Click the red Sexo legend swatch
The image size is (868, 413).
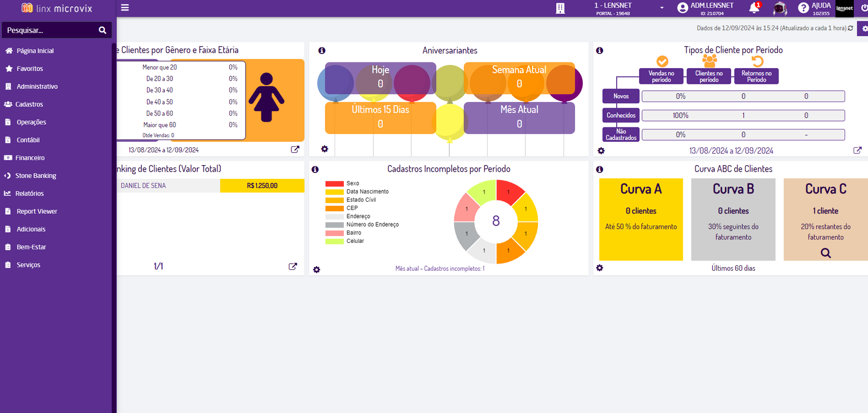334,183
